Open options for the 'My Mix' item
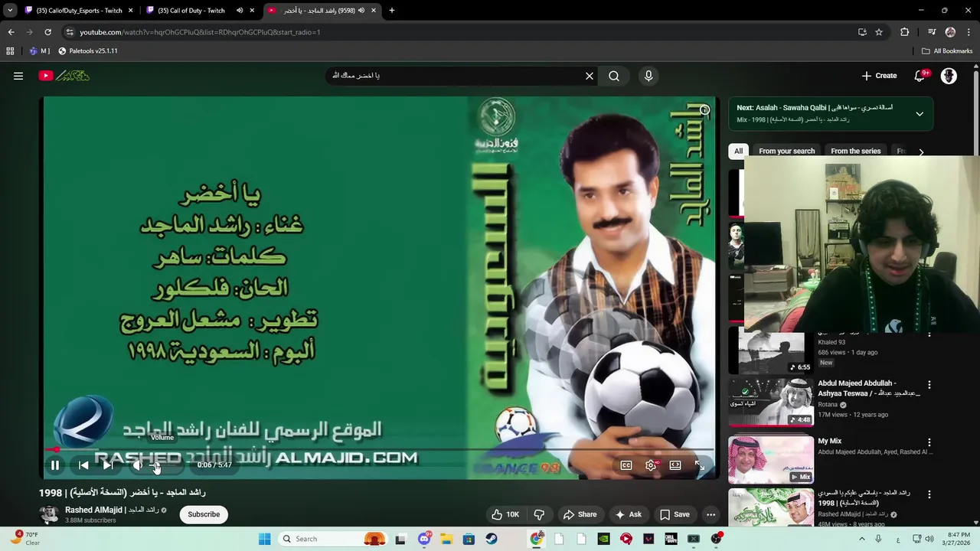The width and height of the screenshot is (980, 551). (929, 442)
